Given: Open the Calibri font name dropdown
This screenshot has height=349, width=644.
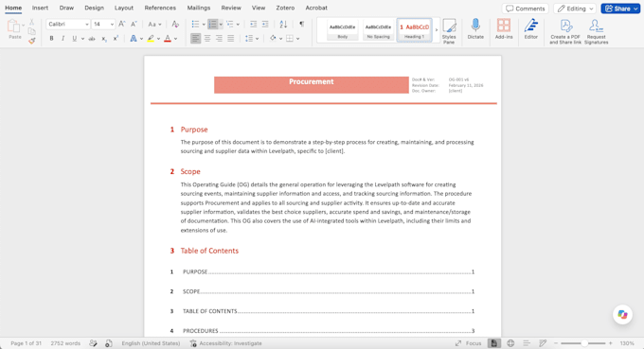Looking at the screenshot, I should [87, 25].
